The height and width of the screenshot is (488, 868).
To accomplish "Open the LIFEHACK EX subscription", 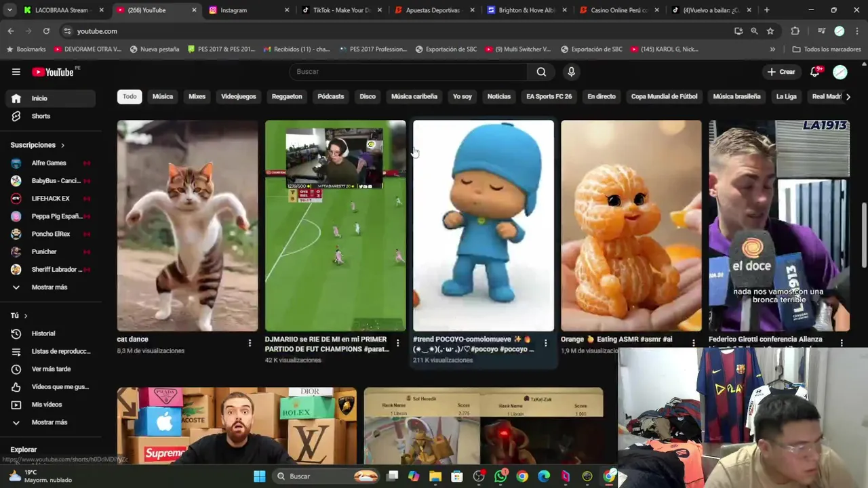I will coord(52,199).
